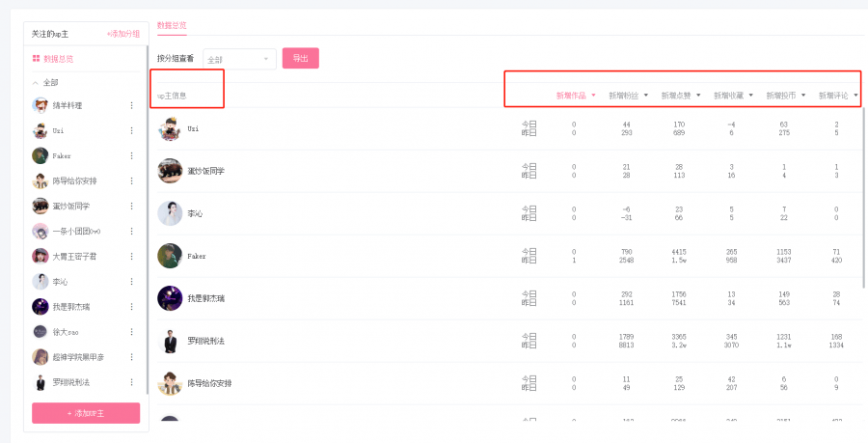Open the three-dot menu beside Uzi in sidebar
This screenshot has width=868, height=443.
[132, 130]
